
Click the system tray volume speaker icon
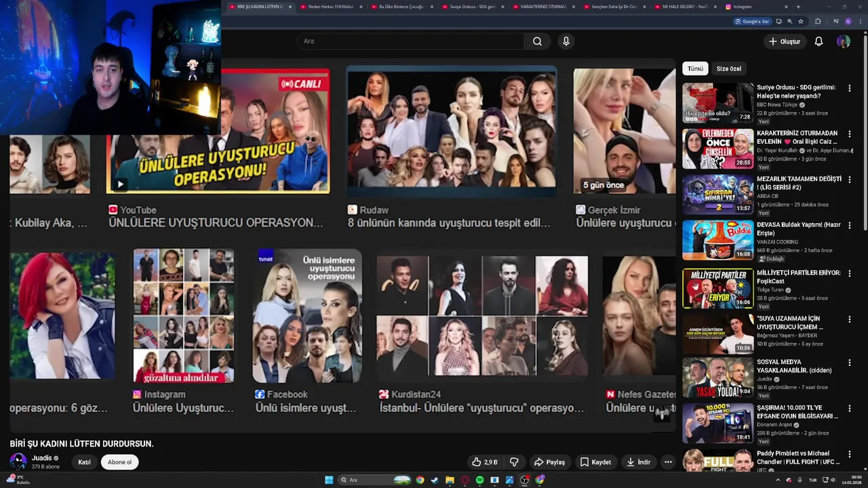click(x=833, y=480)
